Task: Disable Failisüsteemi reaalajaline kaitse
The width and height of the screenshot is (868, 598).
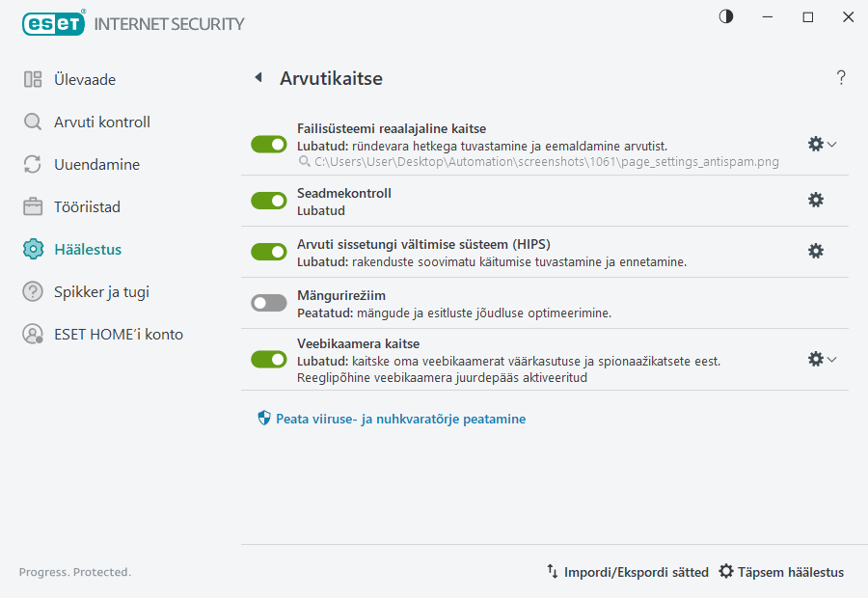Action: (269, 144)
